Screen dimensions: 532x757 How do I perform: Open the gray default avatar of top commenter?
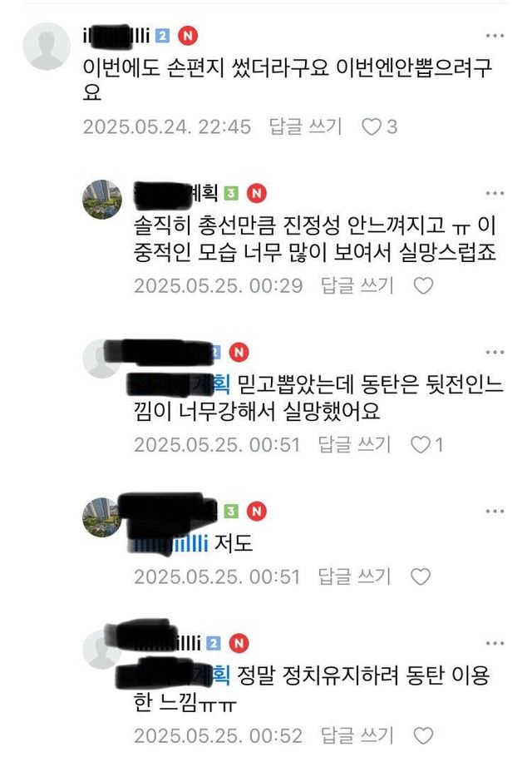tap(47, 47)
